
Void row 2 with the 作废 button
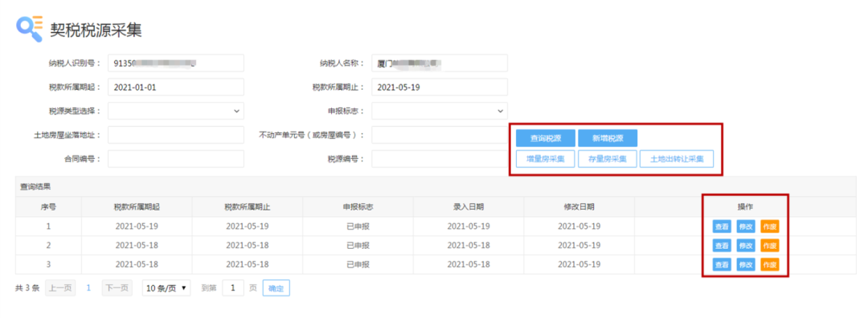pos(769,246)
